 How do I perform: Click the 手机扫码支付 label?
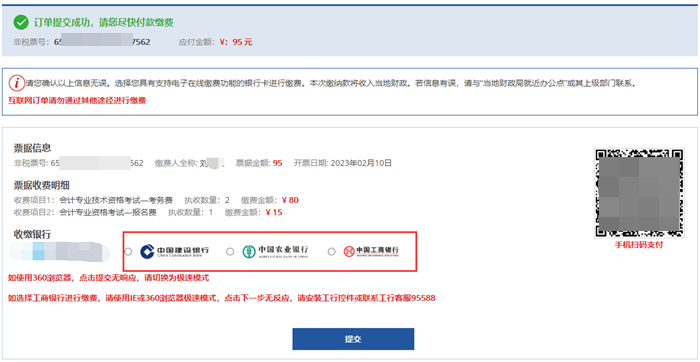point(639,245)
